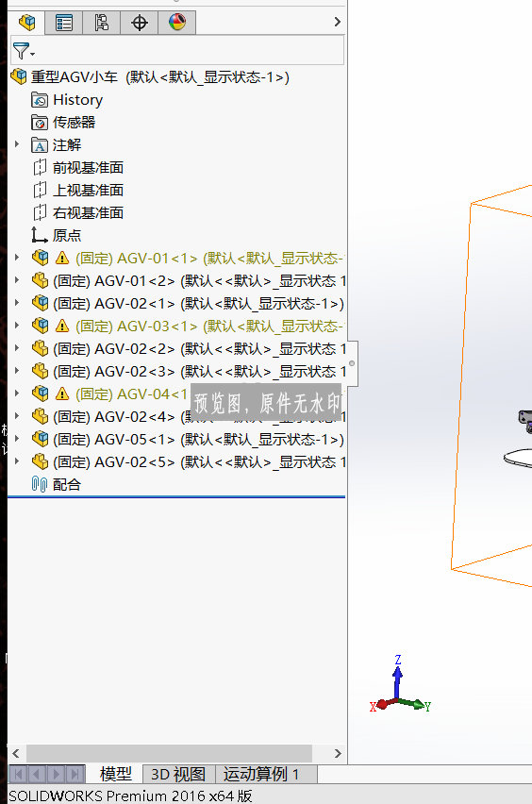Expand the AGV-01<1> component node
Screen dimensions: 532x804
pos(17,258)
